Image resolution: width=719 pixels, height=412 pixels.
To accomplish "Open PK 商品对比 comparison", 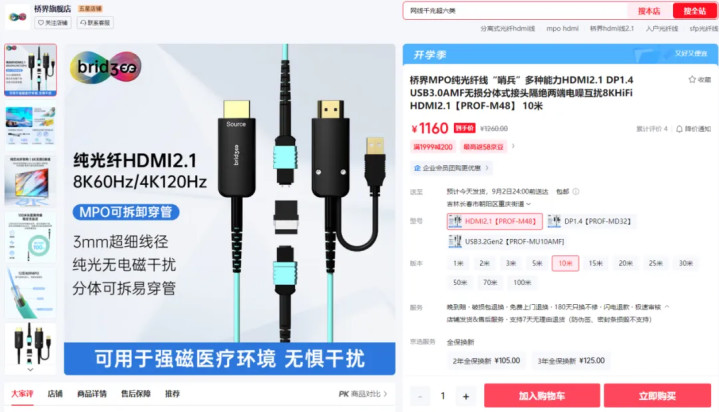I will (x=363, y=394).
